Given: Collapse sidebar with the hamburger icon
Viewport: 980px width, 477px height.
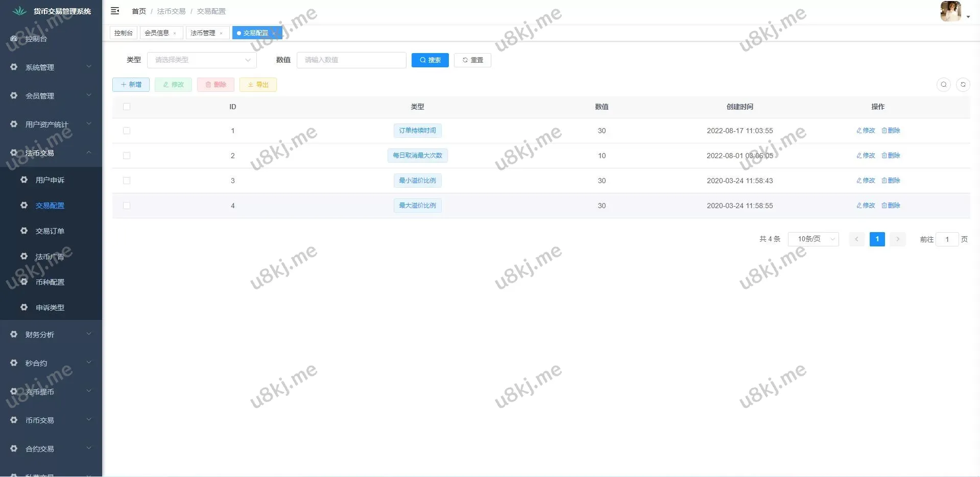Looking at the screenshot, I should (115, 11).
